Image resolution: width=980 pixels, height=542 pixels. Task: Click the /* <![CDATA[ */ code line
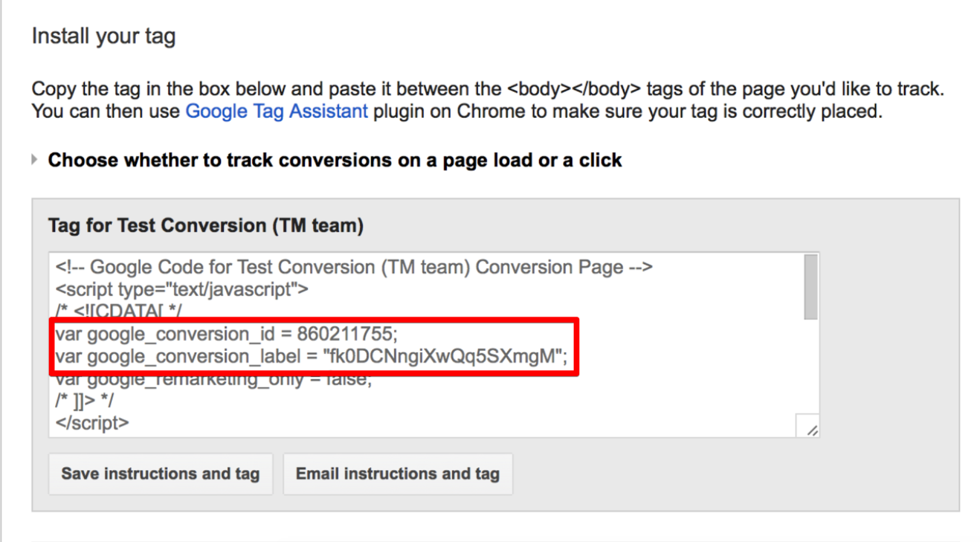click(x=118, y=311)
